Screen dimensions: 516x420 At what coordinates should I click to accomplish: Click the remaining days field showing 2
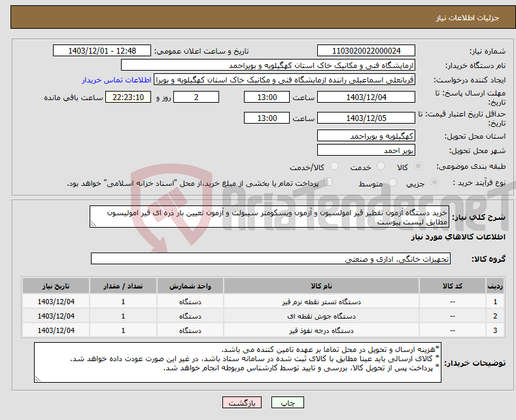coord(196,97)
